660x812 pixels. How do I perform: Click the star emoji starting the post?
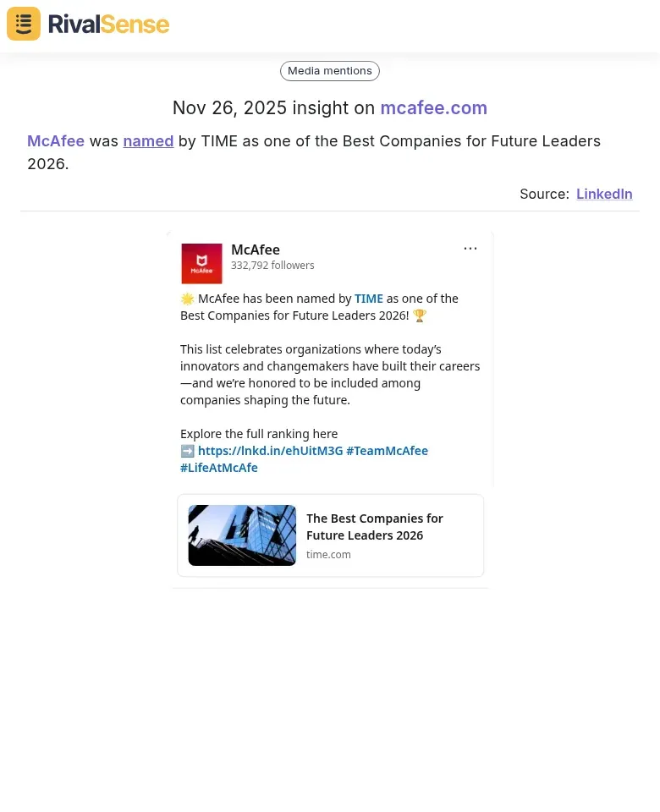[188, 298]
